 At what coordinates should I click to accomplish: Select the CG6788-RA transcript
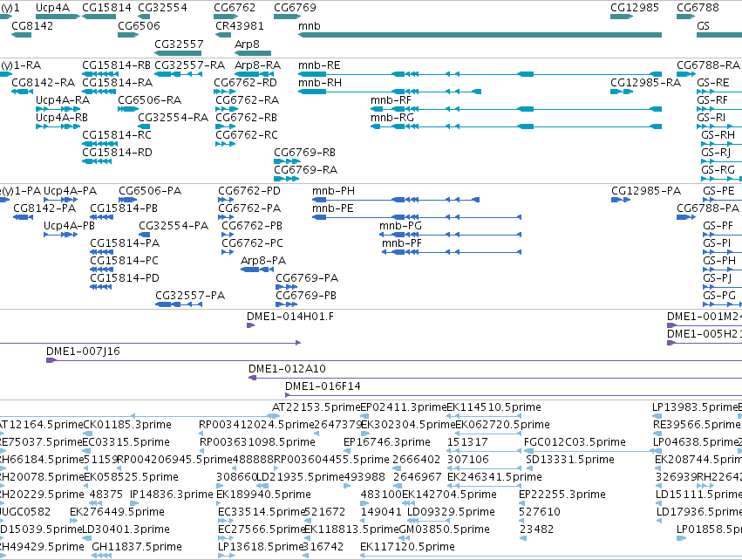tap(686, 74)
